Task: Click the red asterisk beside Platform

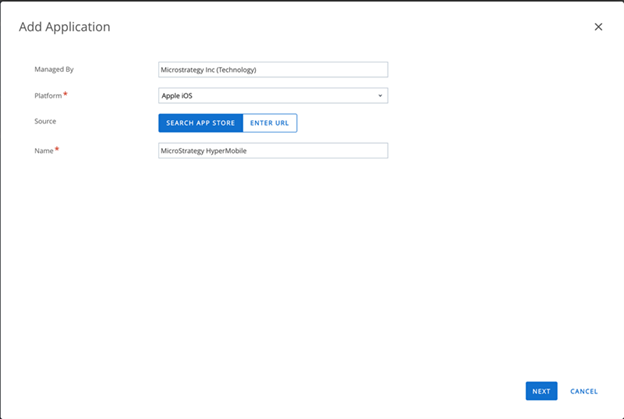Action: click(x=66, y=94)
